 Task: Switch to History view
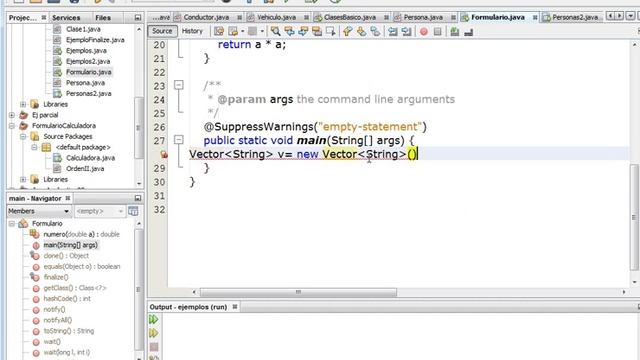(x=192, y=31)
